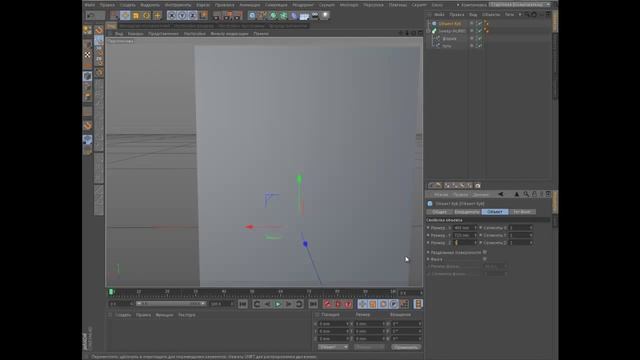The image size is (640, 360).
Task: Click the Segments X input field
Action: pos(520,228)
